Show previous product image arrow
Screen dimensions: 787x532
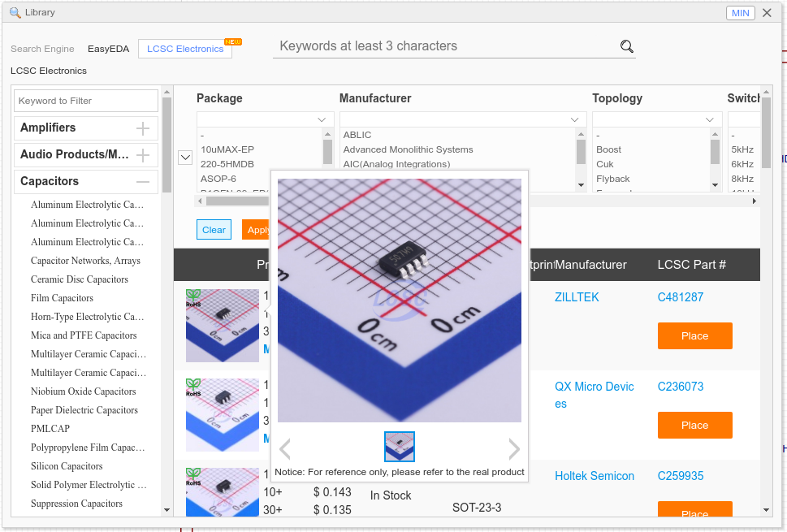284,448
